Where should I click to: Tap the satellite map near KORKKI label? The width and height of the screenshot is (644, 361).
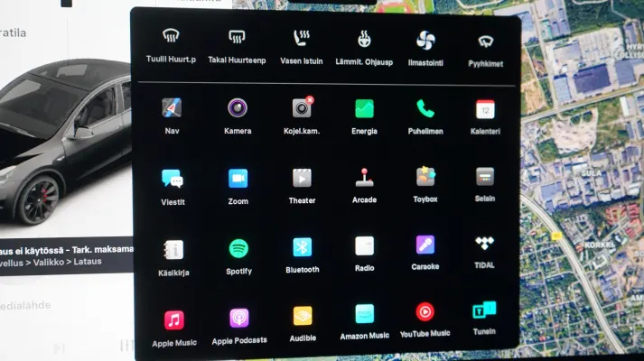(599, 245)
